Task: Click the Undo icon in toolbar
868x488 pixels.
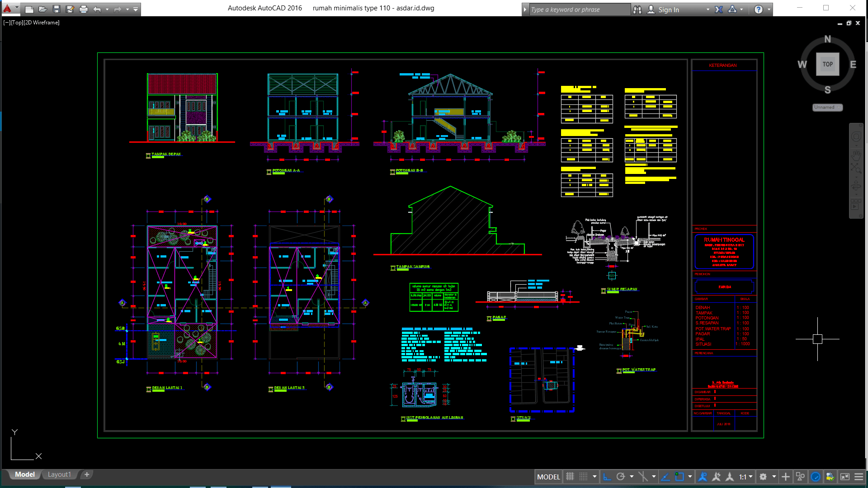Action: coord(97,9)
